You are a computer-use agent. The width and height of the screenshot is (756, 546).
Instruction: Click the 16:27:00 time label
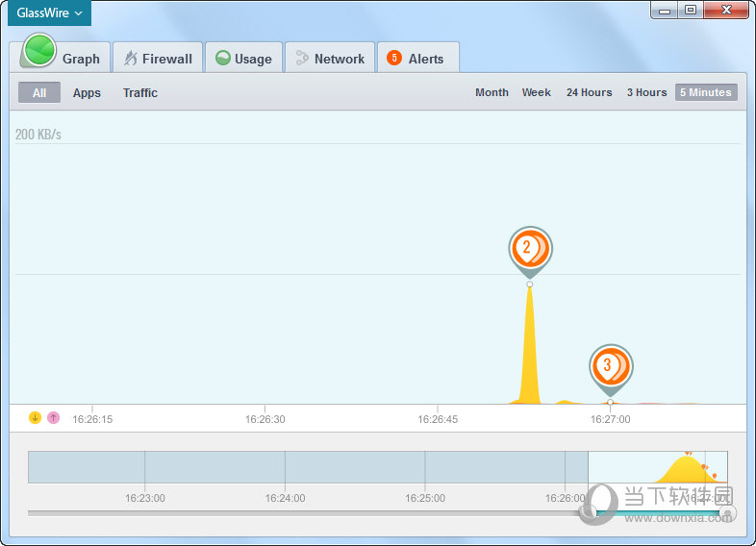pos(611,419)
